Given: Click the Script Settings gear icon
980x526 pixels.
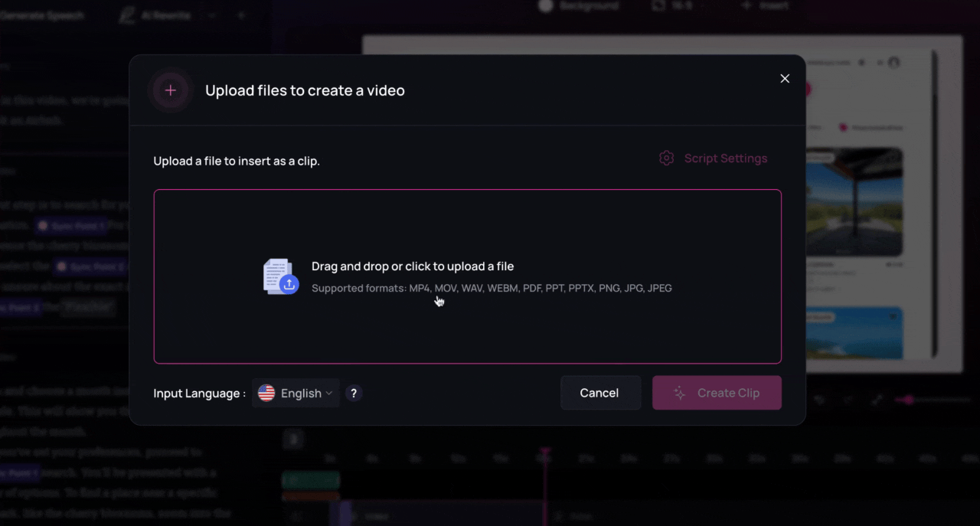Looking at the screenshot, I should (666, 158).
